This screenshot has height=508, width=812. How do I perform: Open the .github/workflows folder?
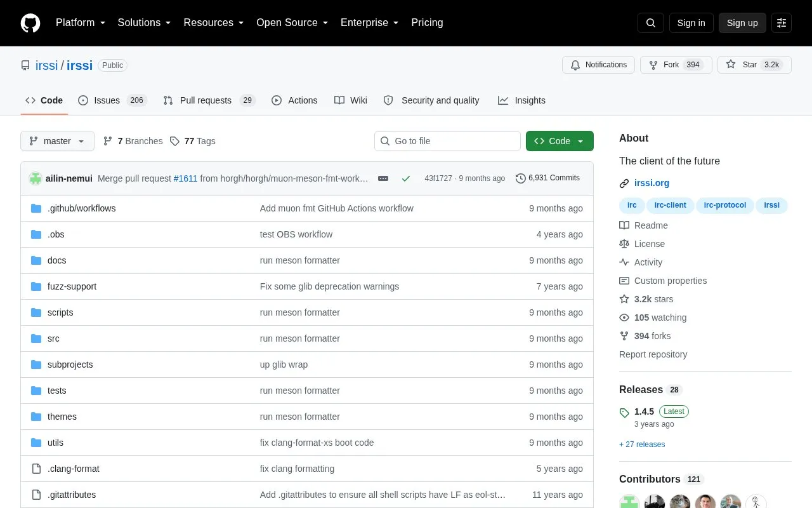pos(81,208)
